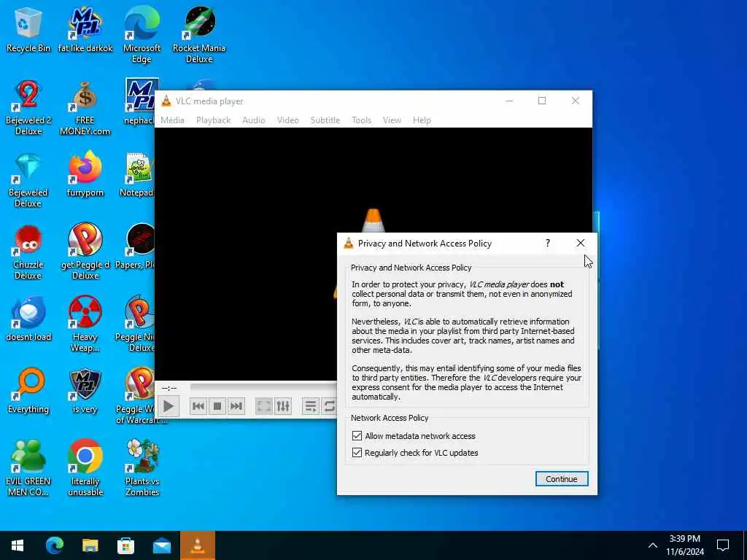747x560 pixels.
Task: Uncheck Regularly check for VLC updates
Action: [x=357, y=452]
